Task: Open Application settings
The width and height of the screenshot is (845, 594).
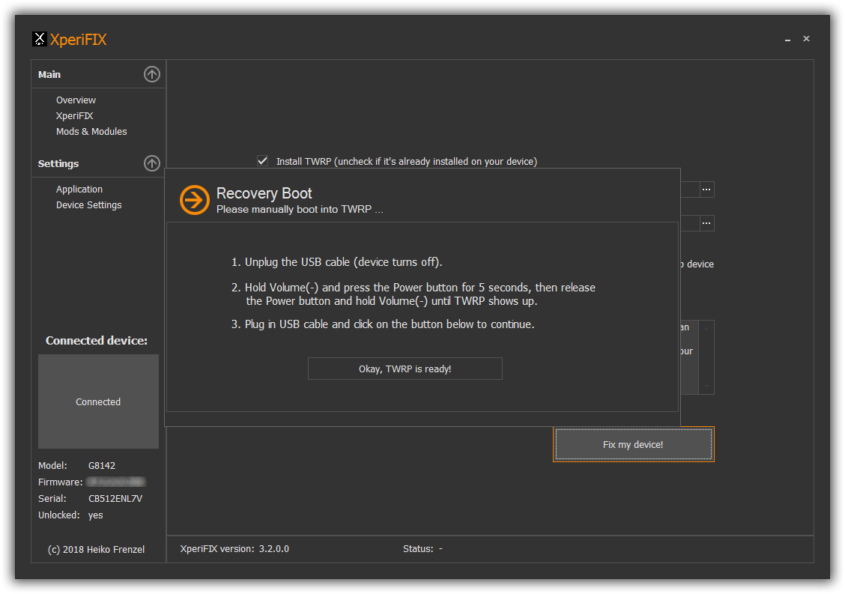Action: click(79, 189)
